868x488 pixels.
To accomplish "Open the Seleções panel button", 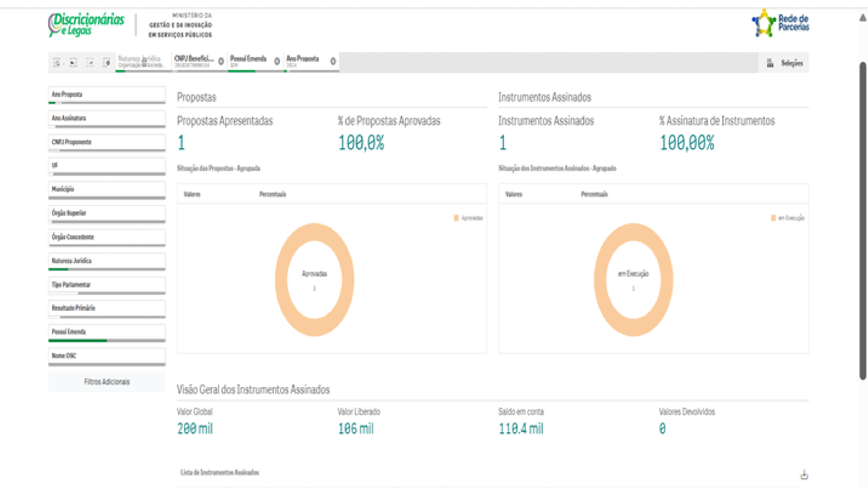I will click(784, 63).
